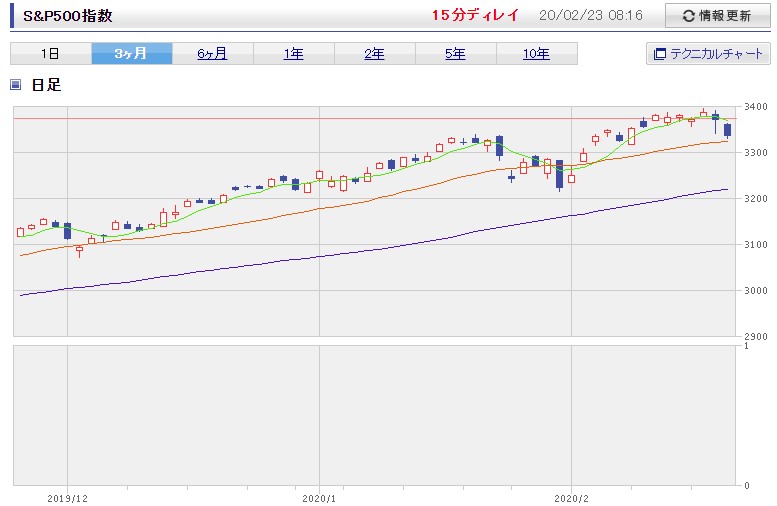Switch to the 6ヶ月 period tab

point(213,54)
